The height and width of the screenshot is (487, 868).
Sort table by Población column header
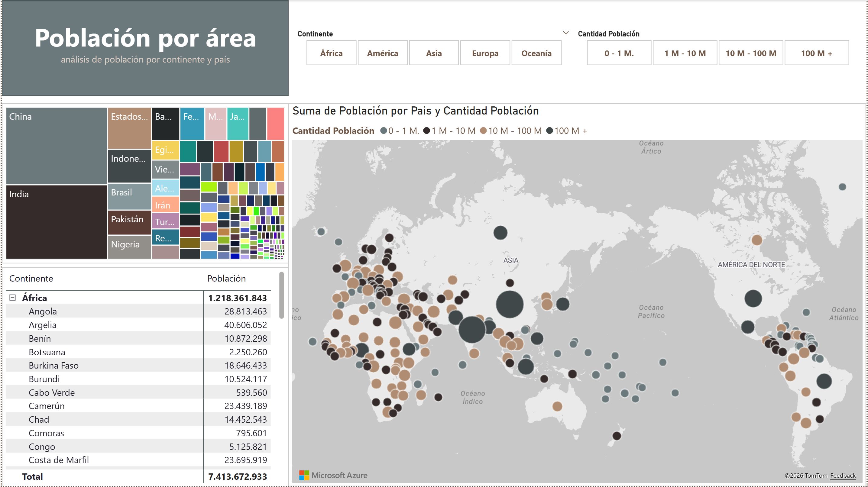coord(226,279)
